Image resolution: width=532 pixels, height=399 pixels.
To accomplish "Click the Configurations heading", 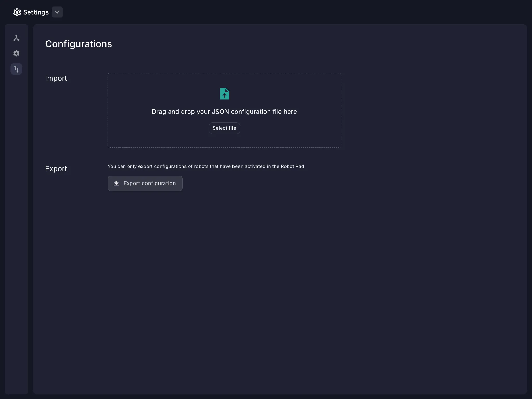I will coord(78,44).
